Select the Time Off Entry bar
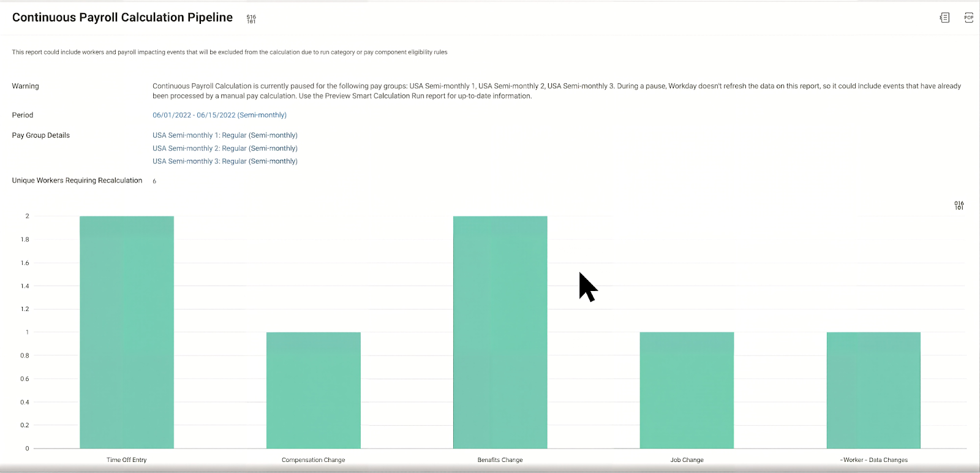Viewport: 980px width, 473px height. coord(127,332)
